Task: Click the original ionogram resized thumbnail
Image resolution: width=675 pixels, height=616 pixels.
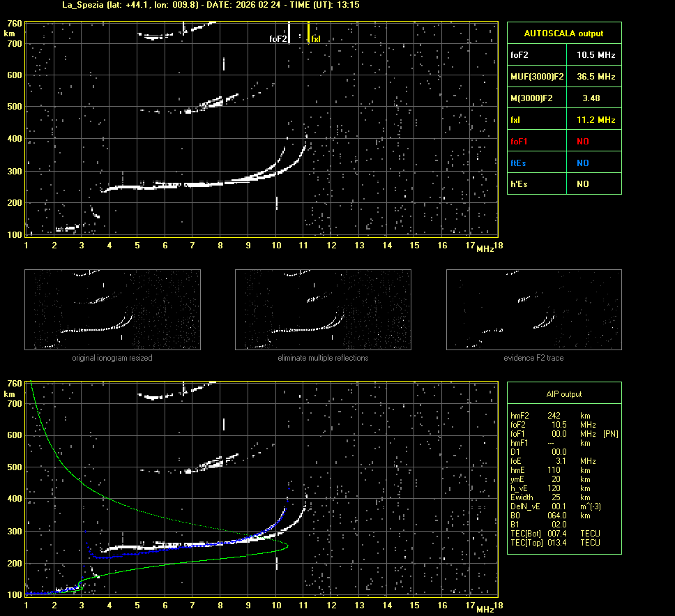Action: [x=112, y=310]
